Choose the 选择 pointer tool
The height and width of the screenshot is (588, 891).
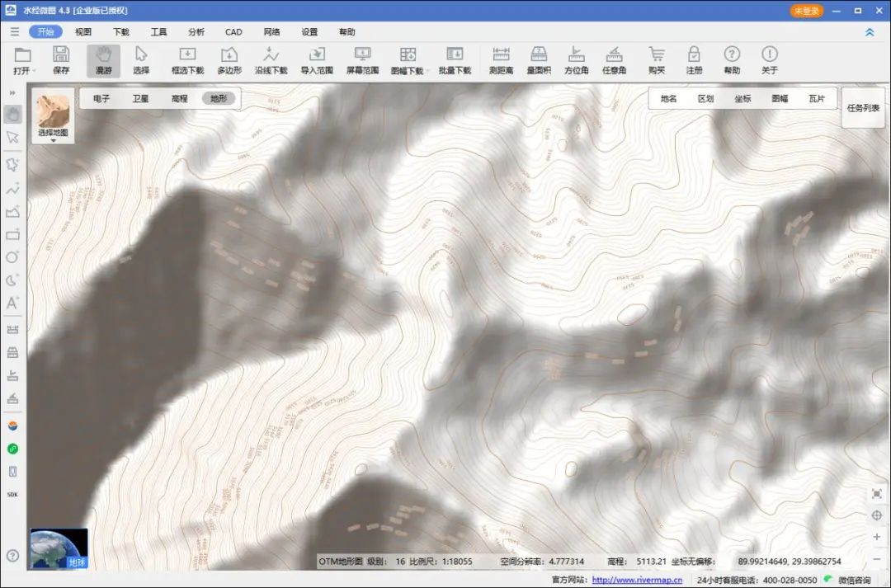[x=141, y=61]
